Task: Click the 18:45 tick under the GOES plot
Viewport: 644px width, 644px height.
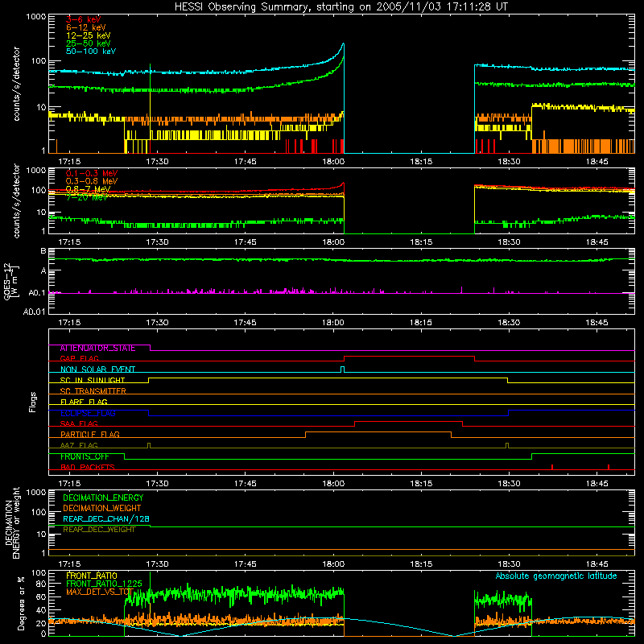Action: [x=597, y=323]
